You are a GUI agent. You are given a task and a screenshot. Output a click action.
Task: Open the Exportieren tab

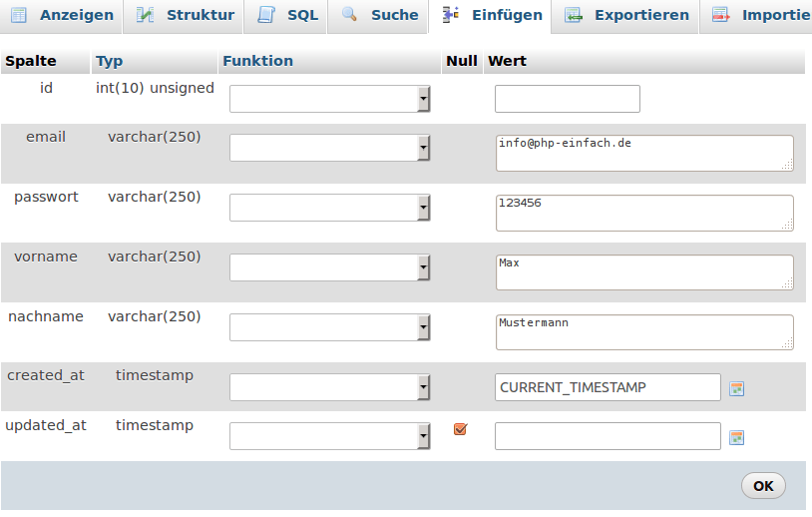pos(640,15)
